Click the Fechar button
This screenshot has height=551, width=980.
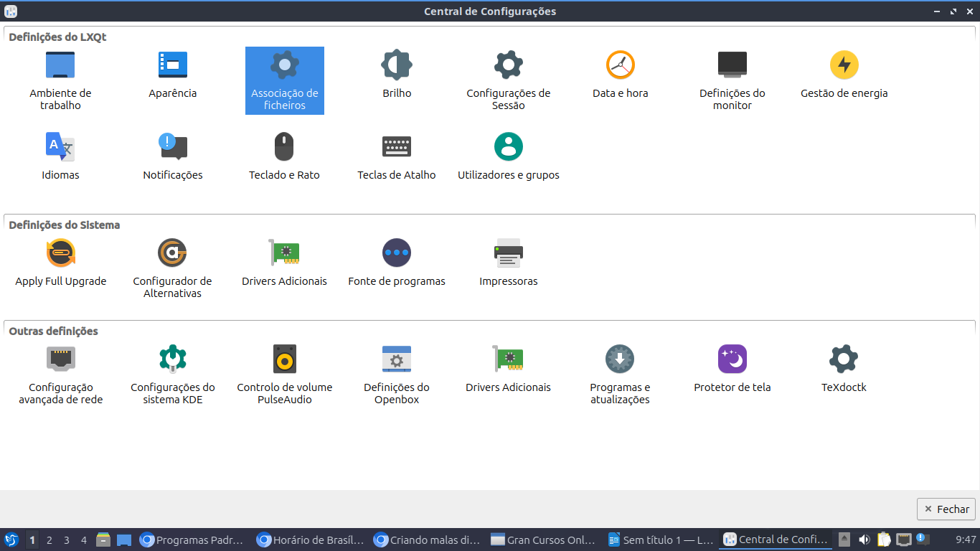[946, 509]
